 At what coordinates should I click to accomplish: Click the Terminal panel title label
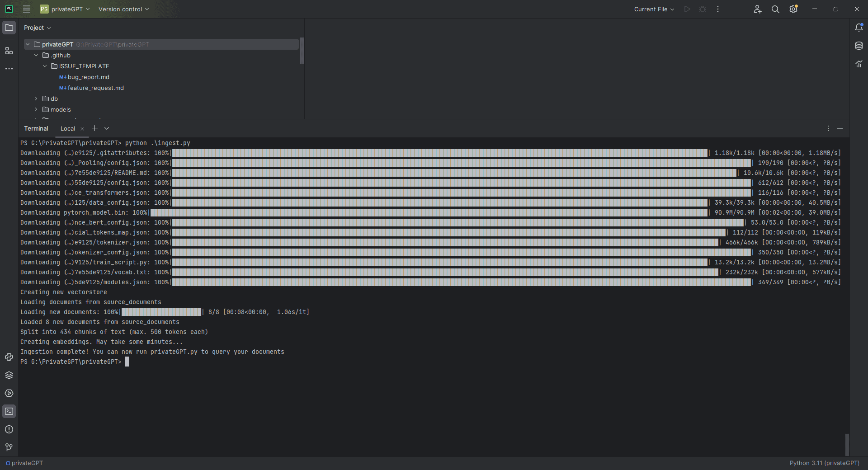36,129
